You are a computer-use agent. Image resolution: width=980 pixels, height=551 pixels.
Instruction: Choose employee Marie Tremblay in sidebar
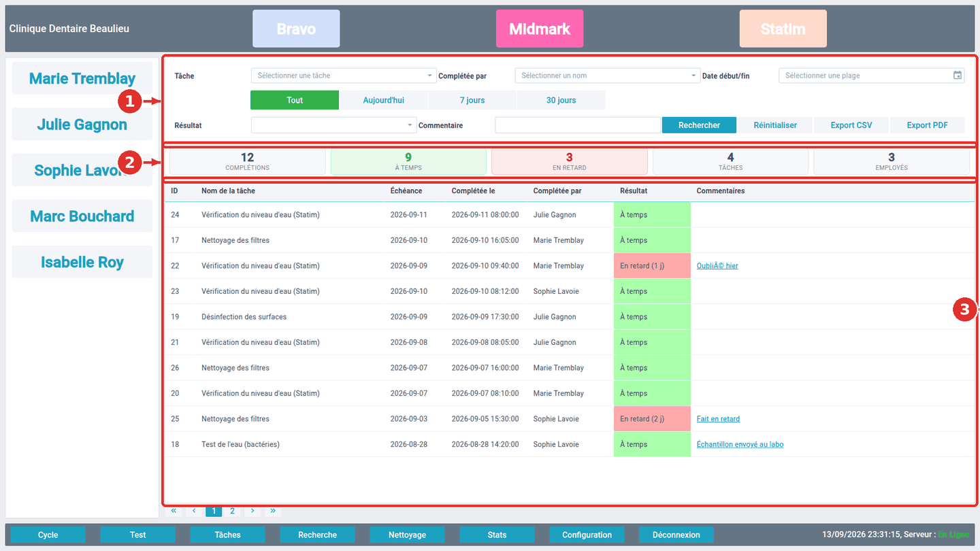click(x=82, y=78)
